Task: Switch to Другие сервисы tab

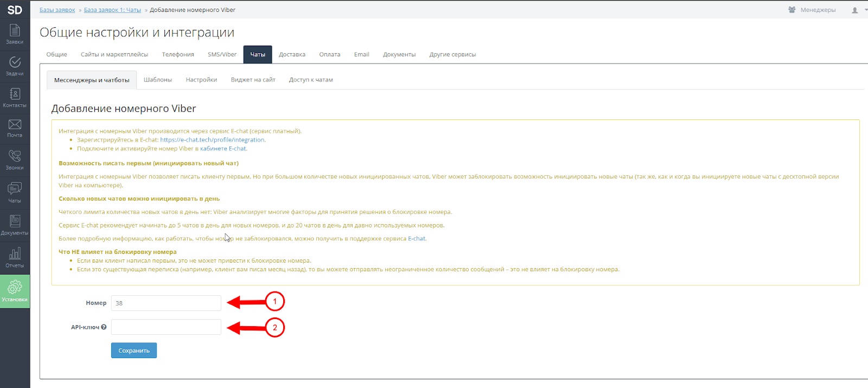Action: tap(452, 54)
